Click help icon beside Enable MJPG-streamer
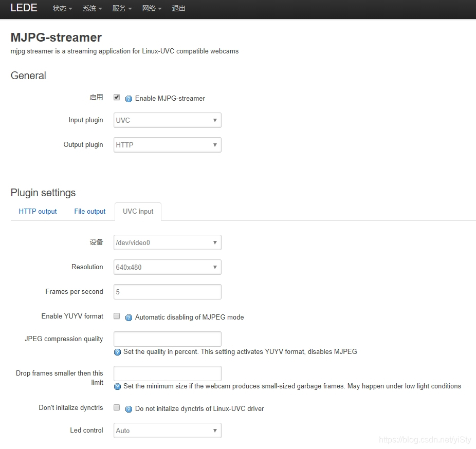 coord(129,99)
